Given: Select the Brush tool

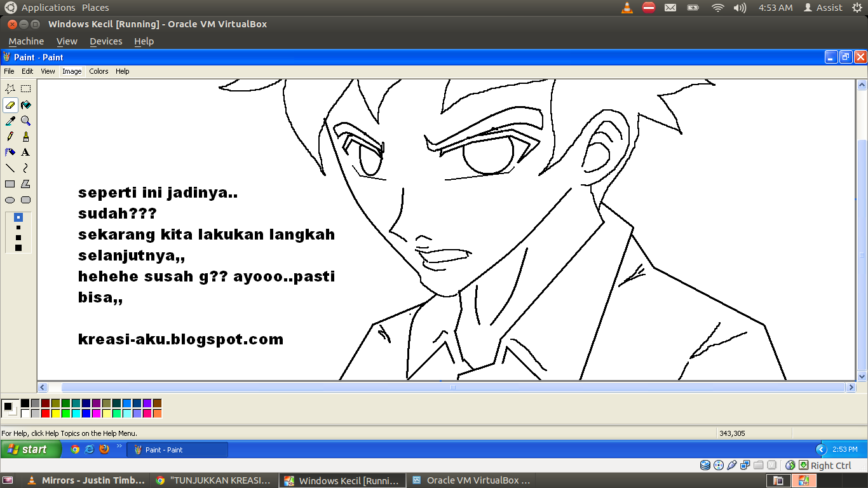Looking at the screenshot, I should (x=26, y=137).
